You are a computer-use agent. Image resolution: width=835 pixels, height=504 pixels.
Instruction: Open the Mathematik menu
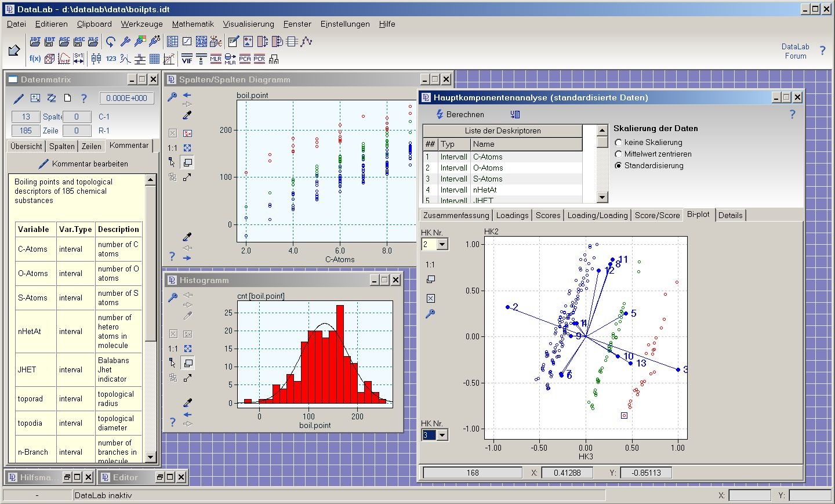(x=193, y=24)
